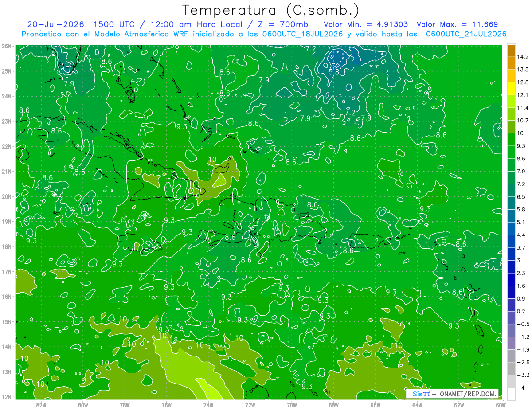Click the '0.2' colorbar label
This screenshot has height=411, width=532.
pyautogui.click(x=521, y=311)
